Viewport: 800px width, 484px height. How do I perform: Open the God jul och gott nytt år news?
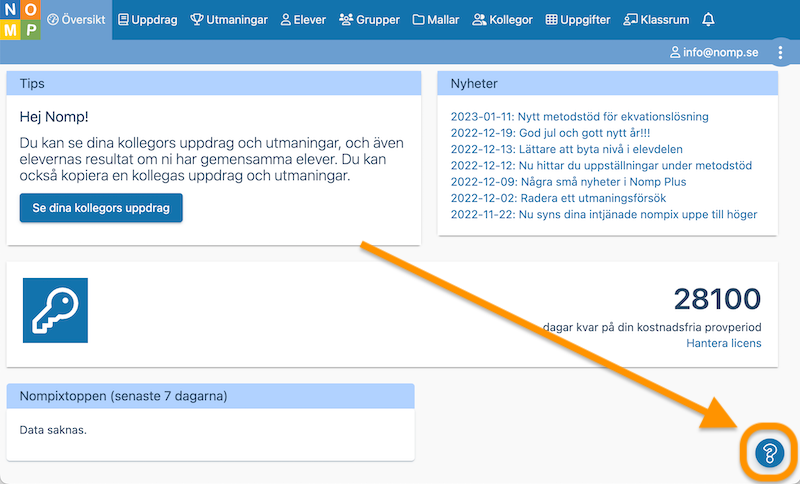551,133
